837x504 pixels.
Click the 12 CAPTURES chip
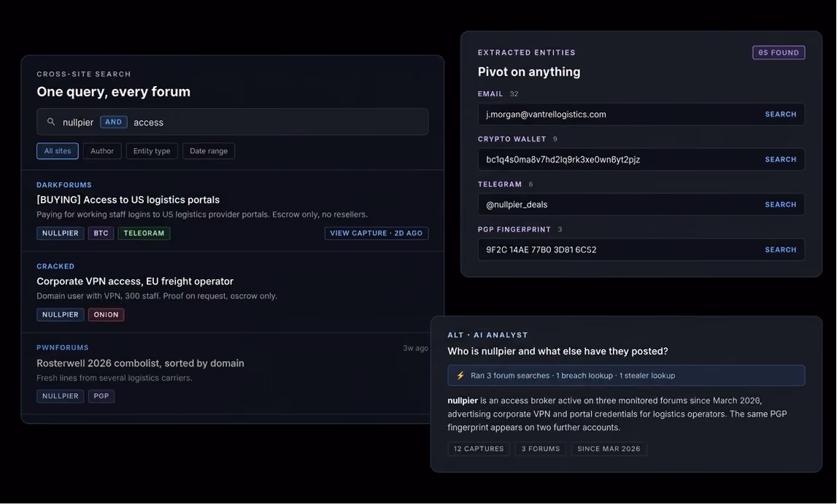click(x=479, y=449)
